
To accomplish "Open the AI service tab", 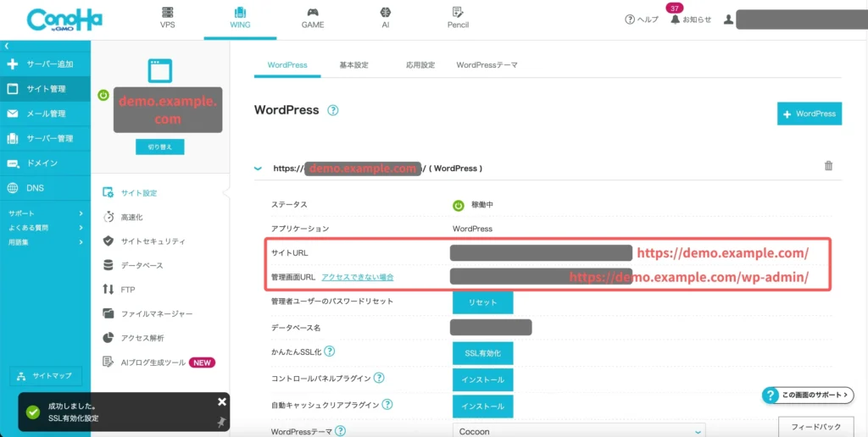I will coord(386,19).
